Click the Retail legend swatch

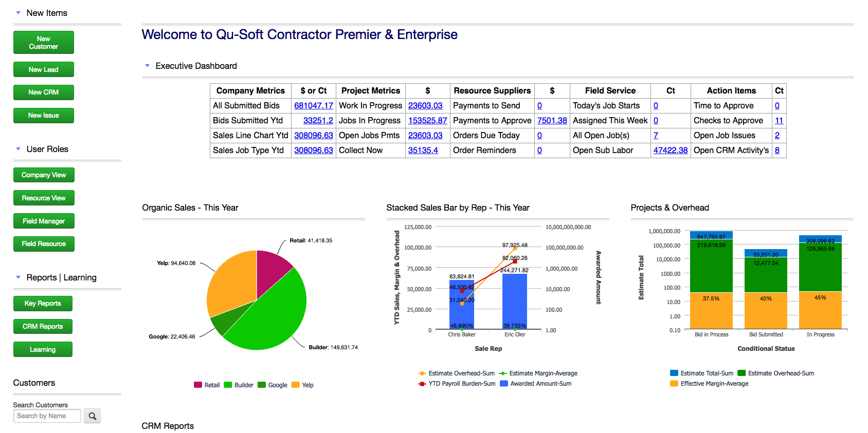(198, 385)
